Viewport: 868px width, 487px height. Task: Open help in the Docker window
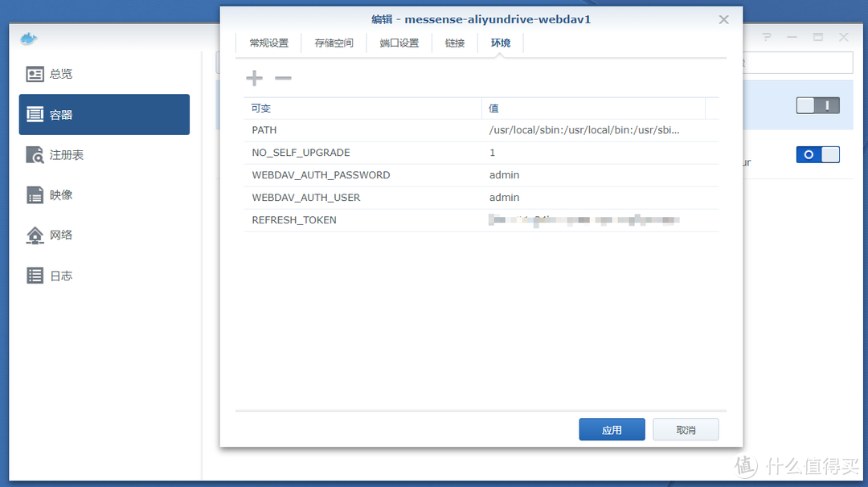[x=767, y=37]
